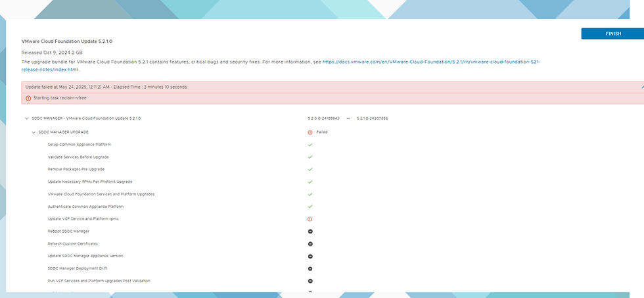Click the error icon for Update VCF Service and Platform rpms
This screenshot has width=644, height=298.
click(x=310, y=219)
